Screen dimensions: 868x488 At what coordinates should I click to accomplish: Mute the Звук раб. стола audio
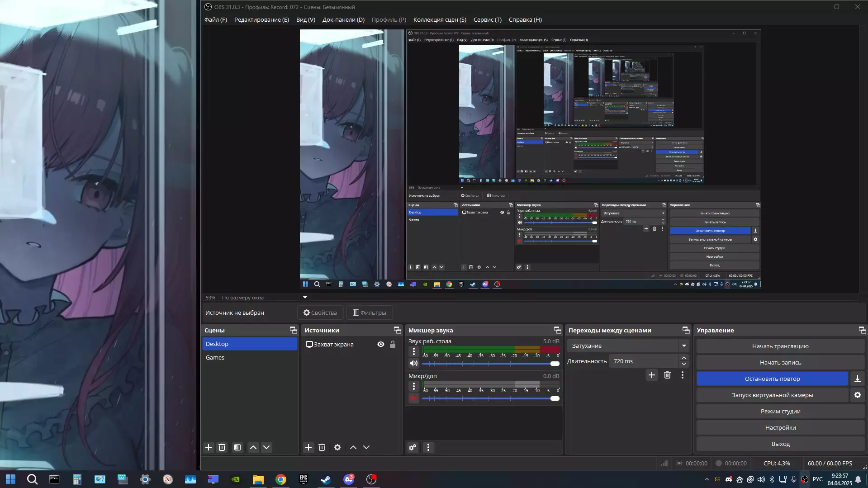point(413,363)
